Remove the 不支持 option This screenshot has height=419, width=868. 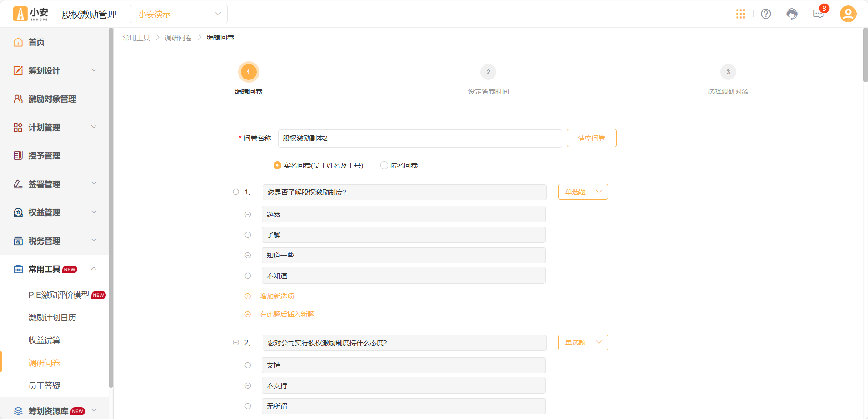pos(248,385)
